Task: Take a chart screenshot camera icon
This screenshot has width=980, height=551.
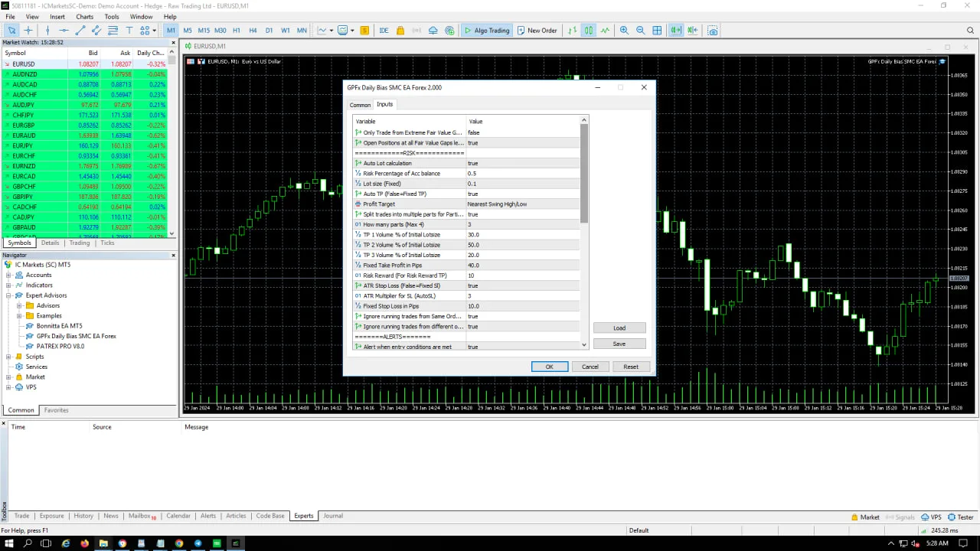Action: pos(713,31)
